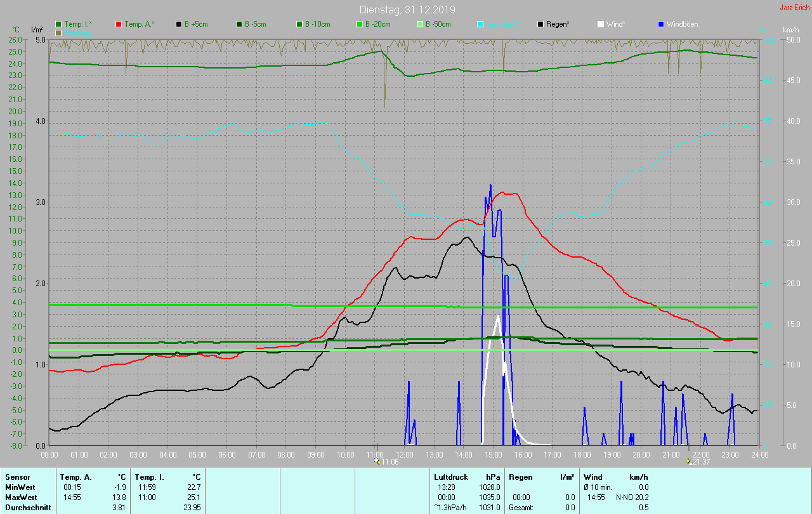Select the B -50cm legend color box
The width and height of the screenshot is (812, 514).
(420, 24)
